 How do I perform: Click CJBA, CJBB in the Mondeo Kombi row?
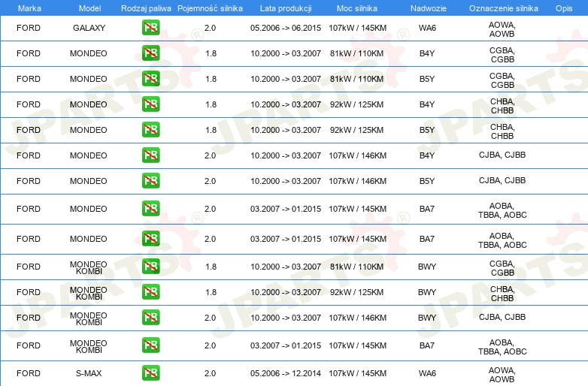(502, 317)
